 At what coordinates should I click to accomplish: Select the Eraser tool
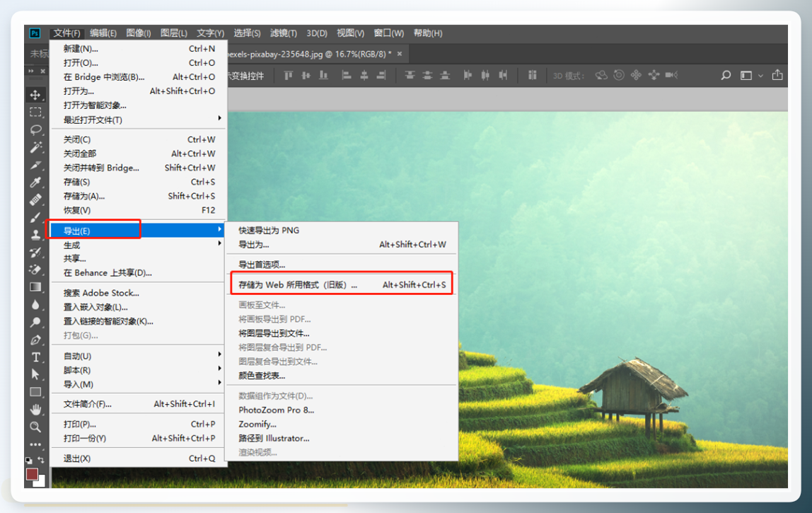point(35,270)
